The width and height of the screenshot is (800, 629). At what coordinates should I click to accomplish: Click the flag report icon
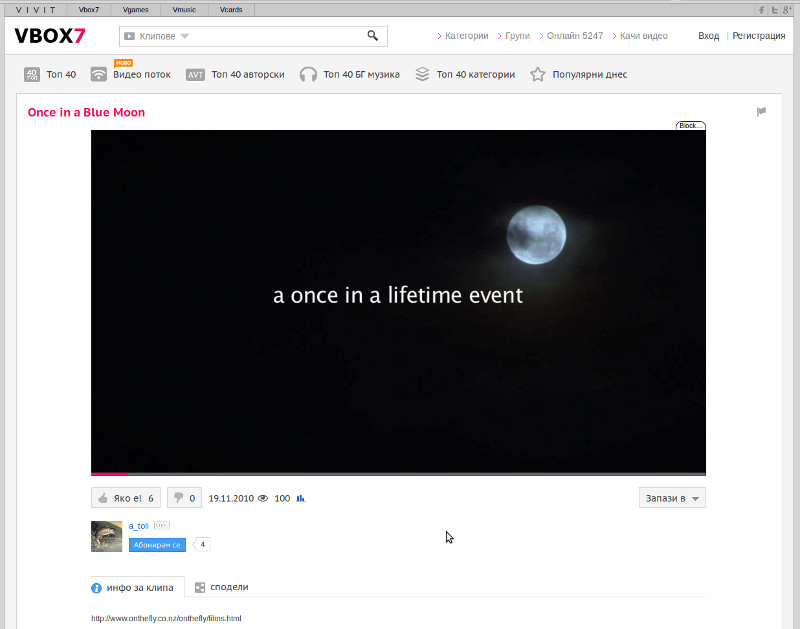click(761, 112)
